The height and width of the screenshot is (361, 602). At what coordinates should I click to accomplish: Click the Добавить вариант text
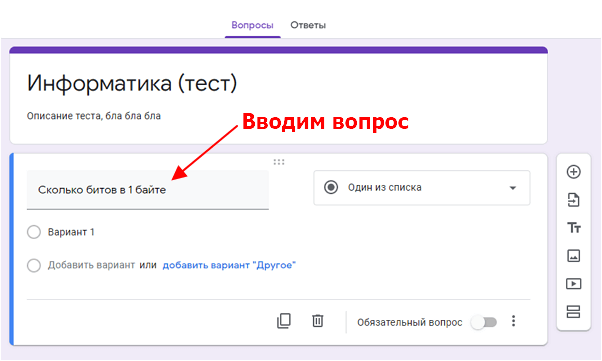tap(91, 265)
